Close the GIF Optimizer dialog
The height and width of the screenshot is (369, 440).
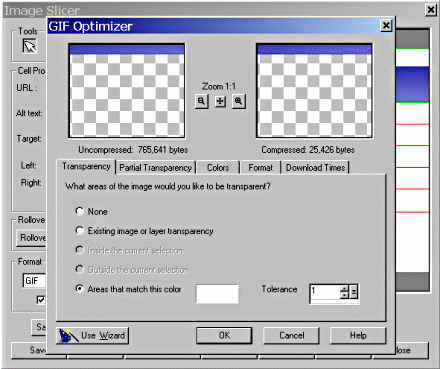coord(386,26)
